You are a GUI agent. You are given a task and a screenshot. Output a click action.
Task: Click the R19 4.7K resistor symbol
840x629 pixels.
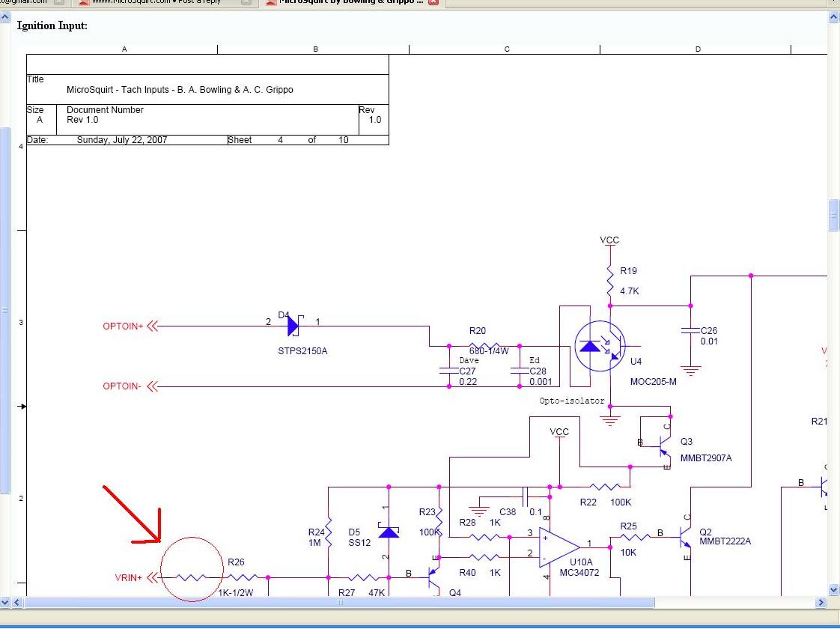point(610,280)
